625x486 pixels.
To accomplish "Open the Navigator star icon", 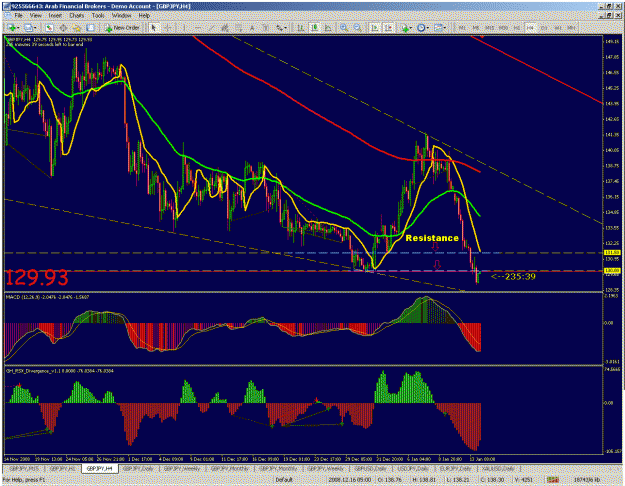I will (77, 28).
